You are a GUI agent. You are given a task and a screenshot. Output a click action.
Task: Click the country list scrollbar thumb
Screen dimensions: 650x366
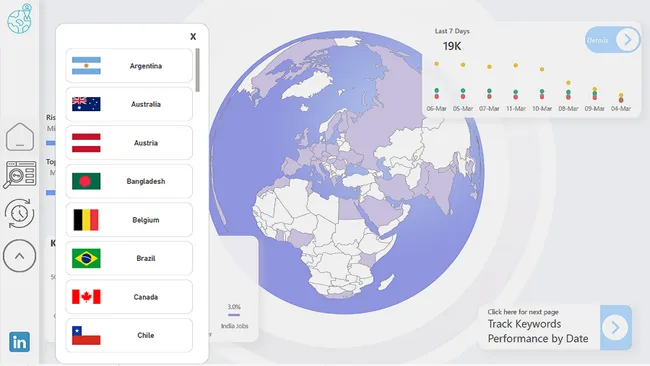click(x=198, y=70)
